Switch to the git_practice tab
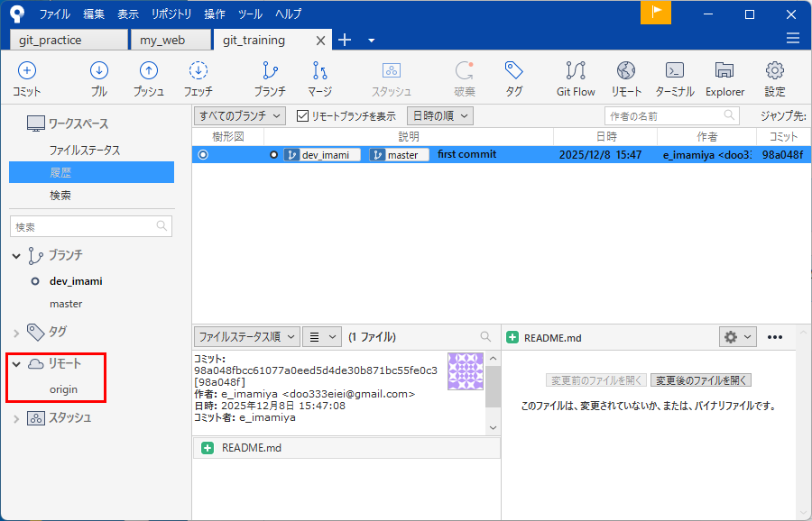This screenshot has height=521, width=812. point(69,40)
